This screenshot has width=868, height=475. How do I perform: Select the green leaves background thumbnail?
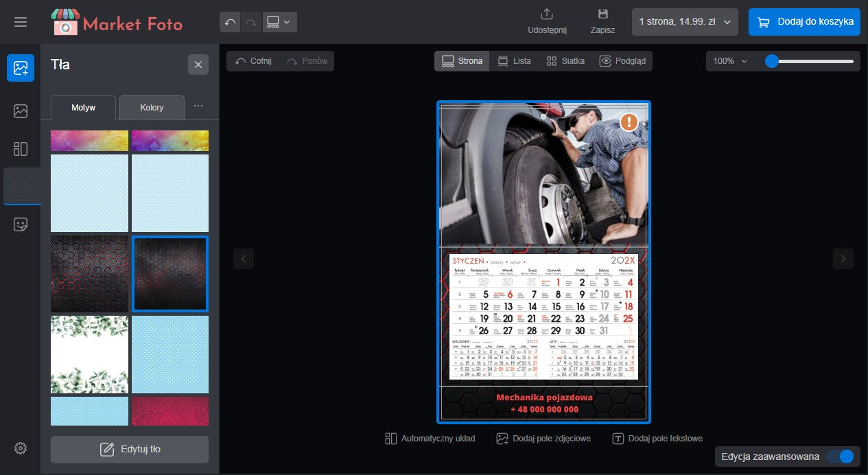pos(89,354)
